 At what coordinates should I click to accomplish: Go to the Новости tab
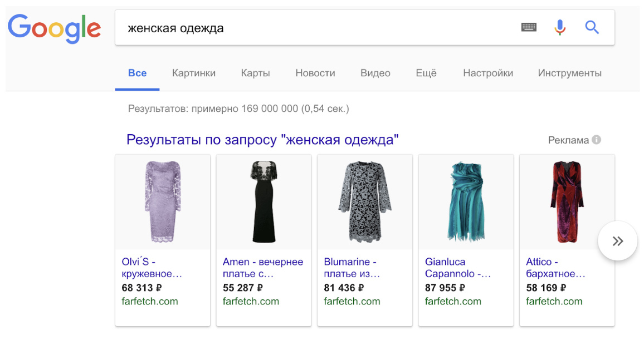tap(315, 73)
